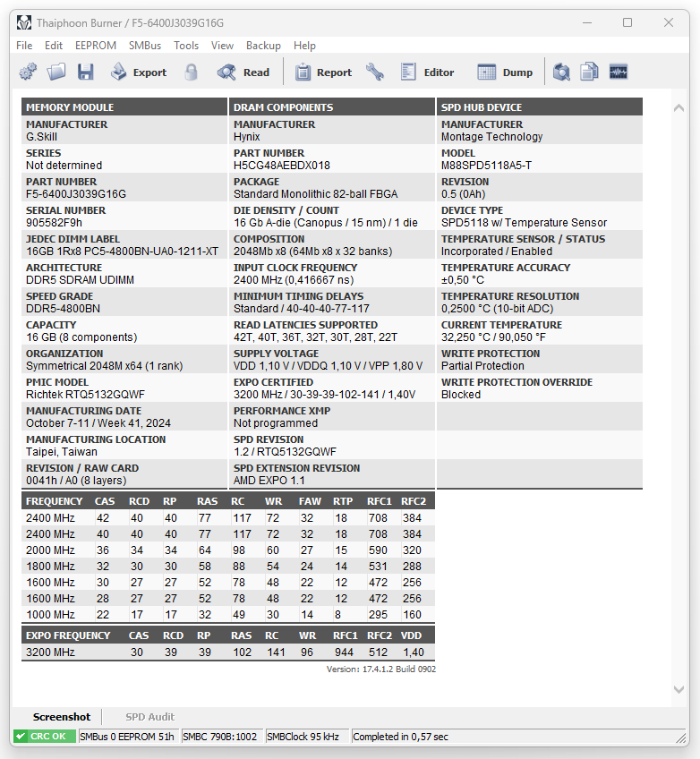Click the copy documents toolbar icon
This screenshot has width=700, height=759.
click(590, 72)
